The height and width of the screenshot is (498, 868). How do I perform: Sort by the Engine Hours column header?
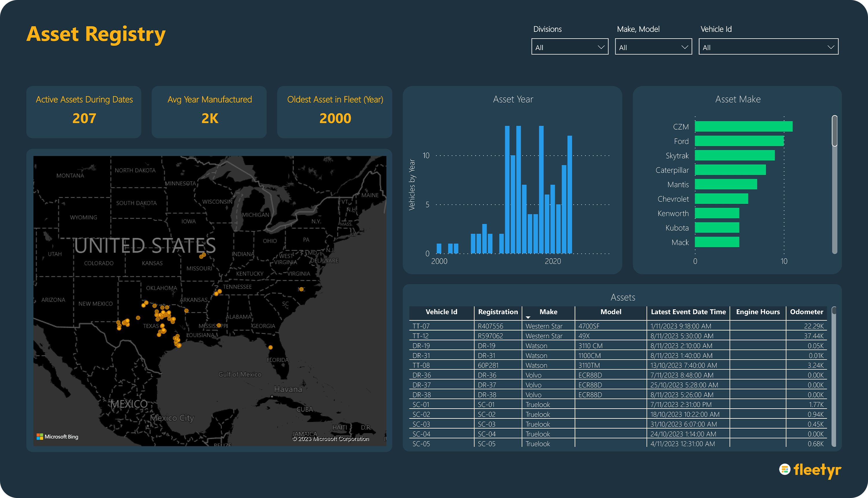[758, 312]
